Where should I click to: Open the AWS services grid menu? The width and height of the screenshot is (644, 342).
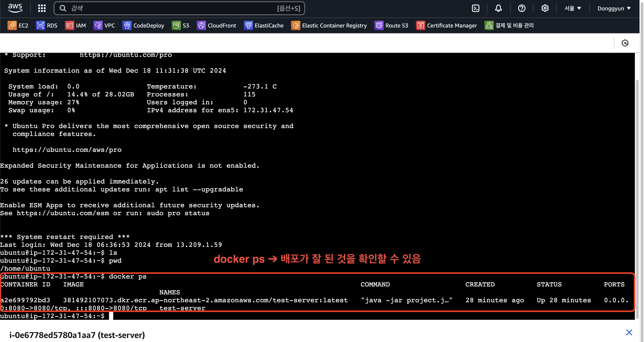42,8
